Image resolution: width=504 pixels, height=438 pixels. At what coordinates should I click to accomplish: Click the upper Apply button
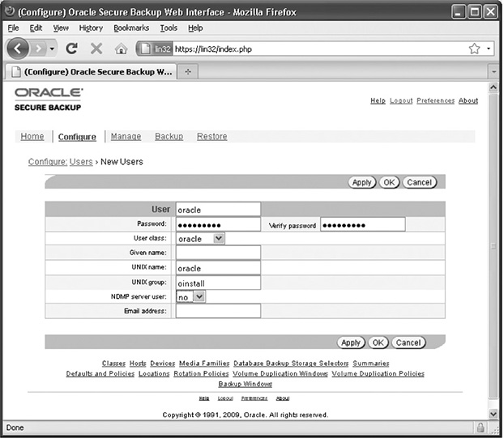362,182
